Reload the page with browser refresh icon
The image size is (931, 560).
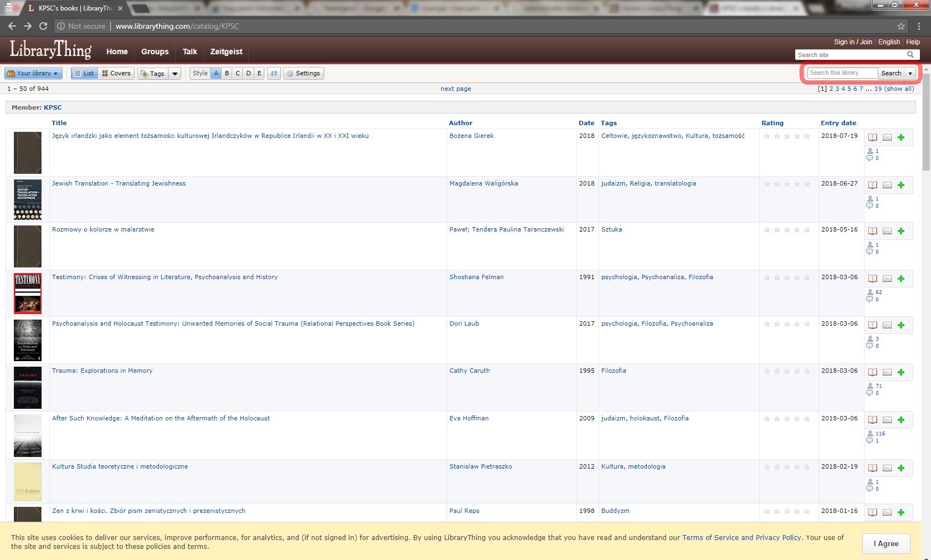(43, 26)
